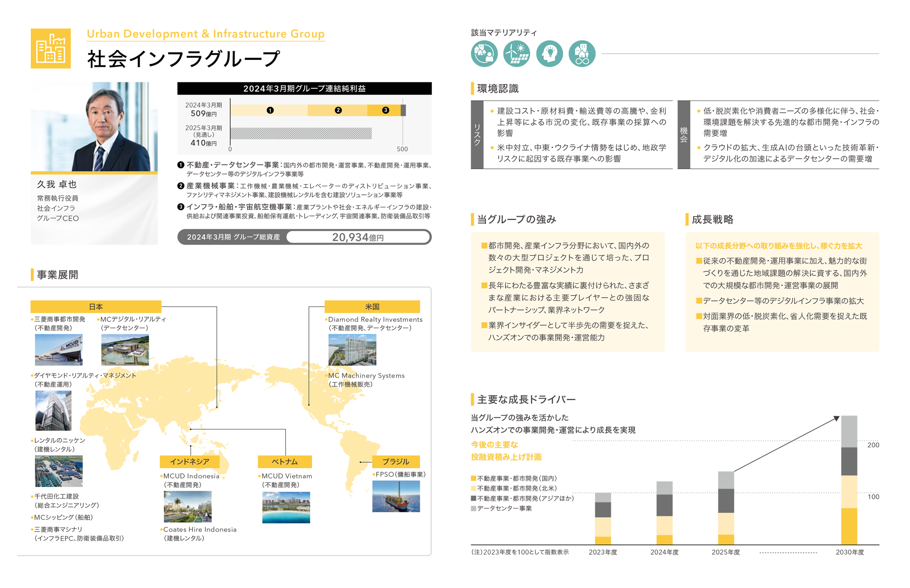This screenshot has width=910, height=588.
Task: Click the MC Machinery Systems entry
Action: point(366,375)
